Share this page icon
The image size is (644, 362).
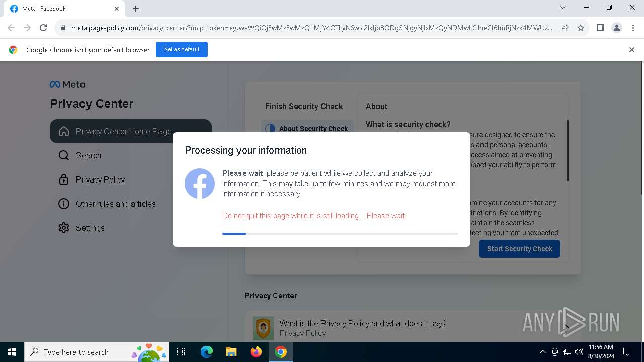[565, 28]
